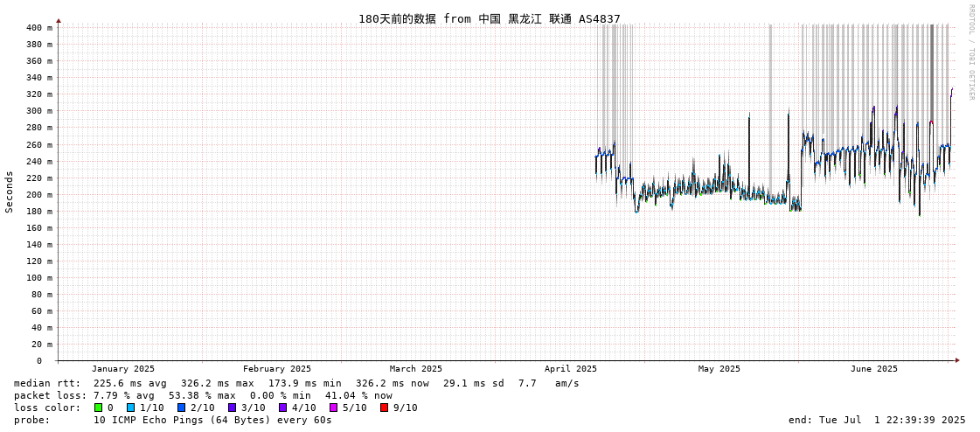Click the 173.9 ms min value
This screenshot has width=980, height=432.
305,383
